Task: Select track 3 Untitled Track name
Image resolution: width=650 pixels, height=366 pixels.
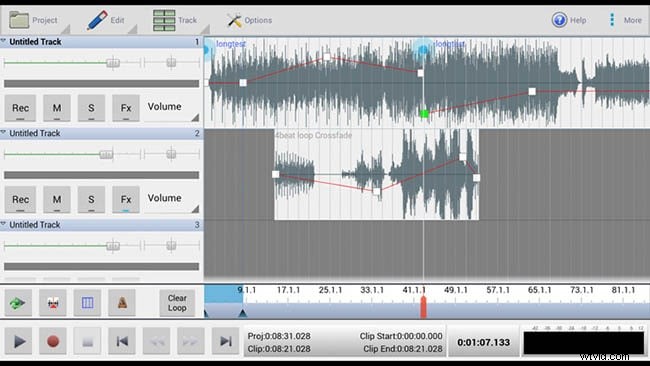Action: pos(35,225)
